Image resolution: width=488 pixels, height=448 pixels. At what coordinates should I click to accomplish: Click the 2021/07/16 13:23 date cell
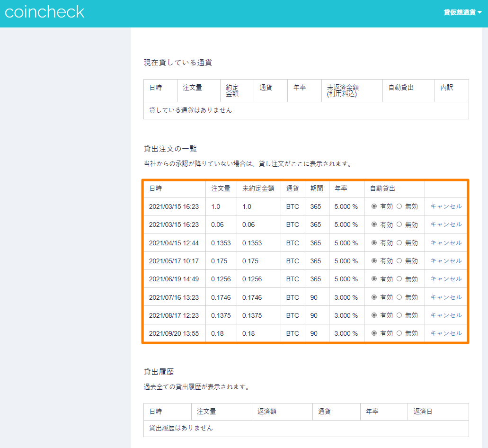tap(174, 297)
